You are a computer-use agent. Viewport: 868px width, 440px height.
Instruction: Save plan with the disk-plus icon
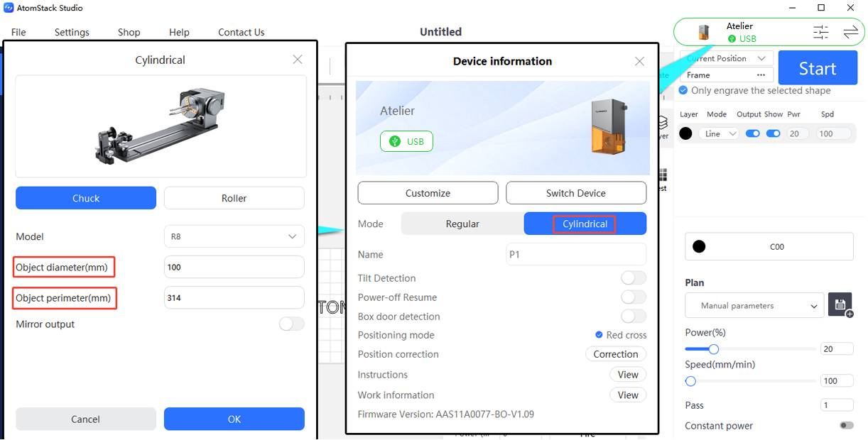(840, 305)
